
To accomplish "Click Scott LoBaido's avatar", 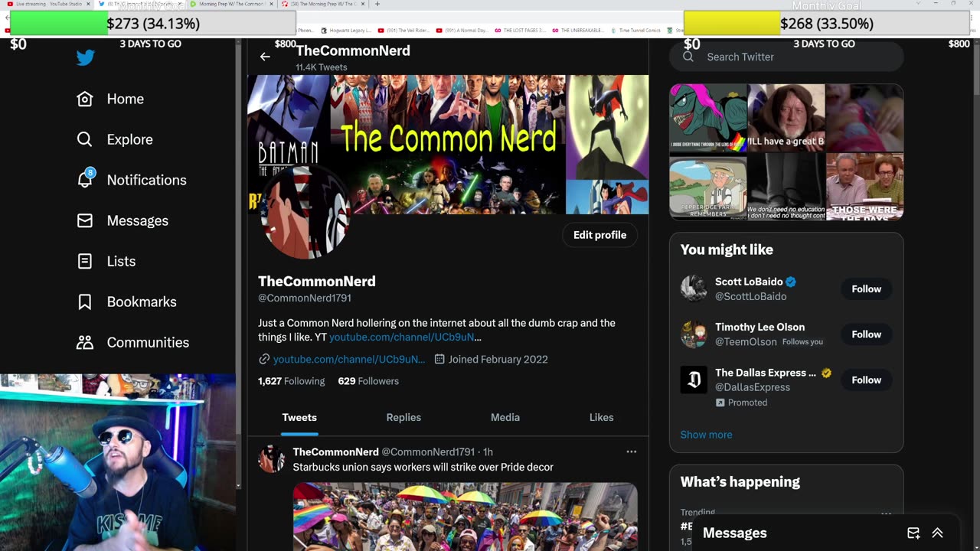I will click(x=694, y=289).
